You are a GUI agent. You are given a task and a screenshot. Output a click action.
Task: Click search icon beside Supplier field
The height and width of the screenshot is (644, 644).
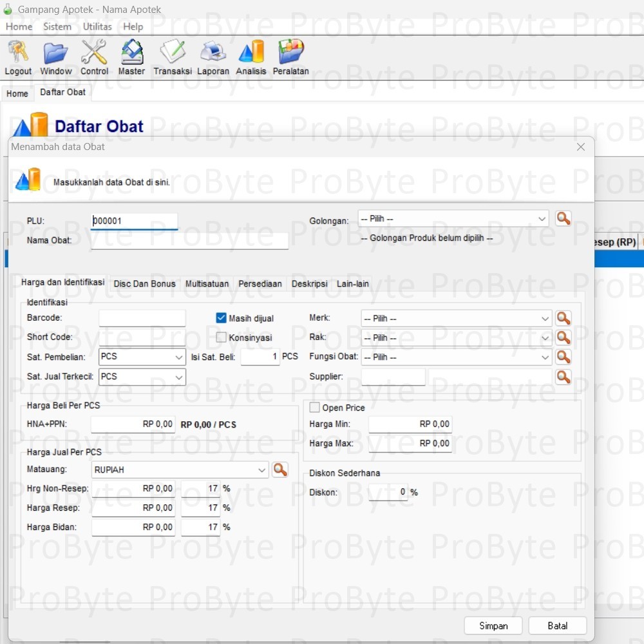click(563, 377)
